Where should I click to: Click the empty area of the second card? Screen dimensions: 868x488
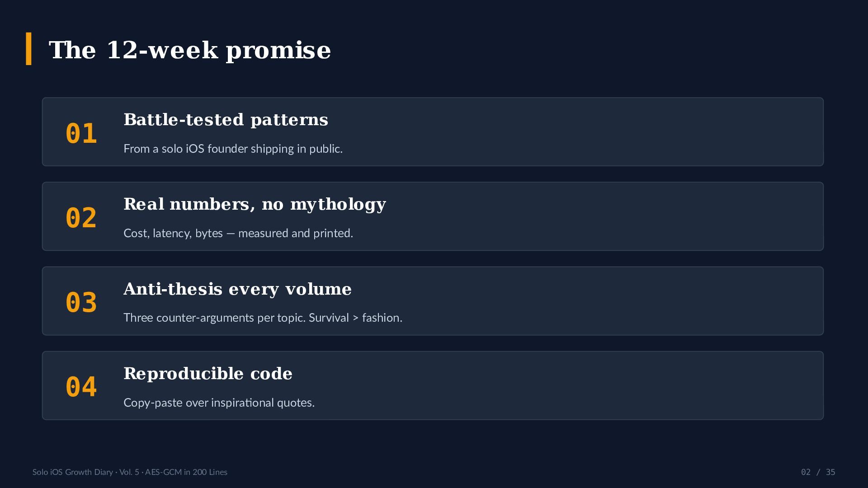click(x=588, y=216)
